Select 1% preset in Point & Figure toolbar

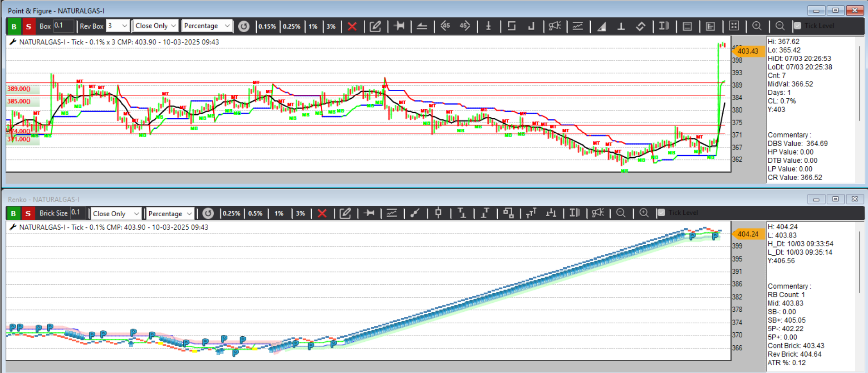pyautogui.click(x=313, y=26)
